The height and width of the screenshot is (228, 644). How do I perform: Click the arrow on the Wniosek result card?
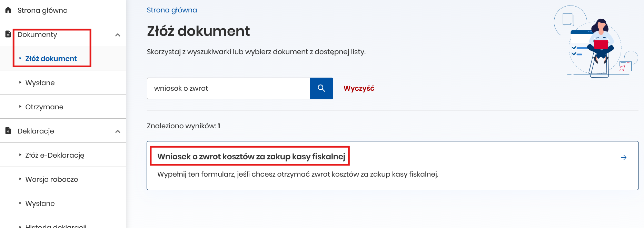624,158
